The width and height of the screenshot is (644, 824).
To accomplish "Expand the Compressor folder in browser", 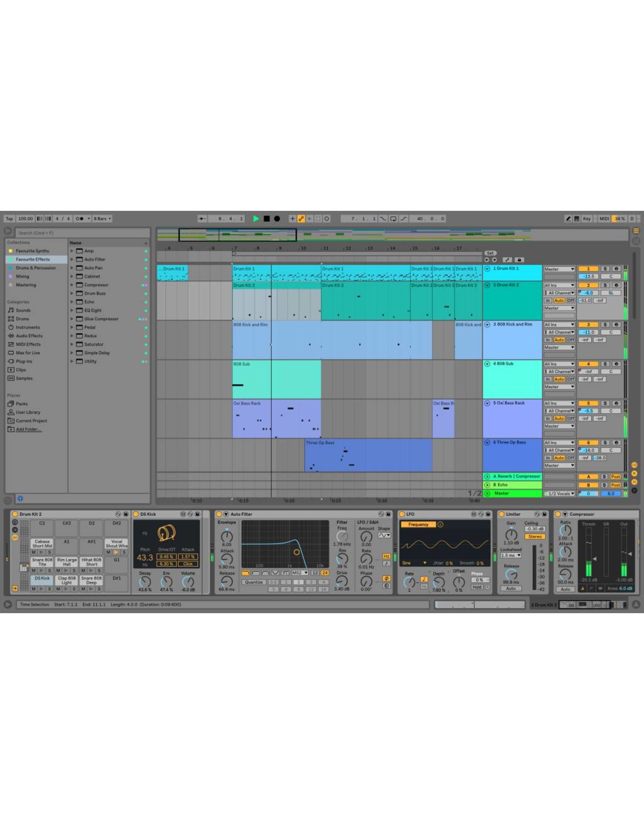I will coord(72,285).
